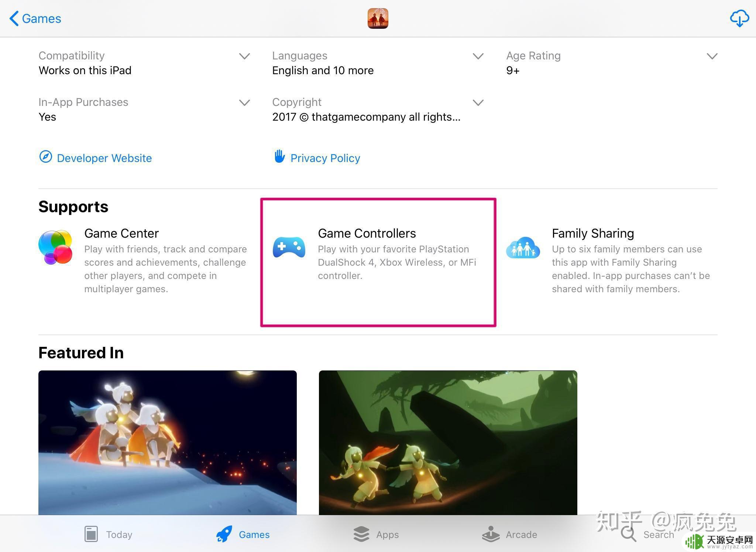Click the Featured In section heading
Image resolution: width=756 pixels, height=552 pixels.
coord(81,353)
